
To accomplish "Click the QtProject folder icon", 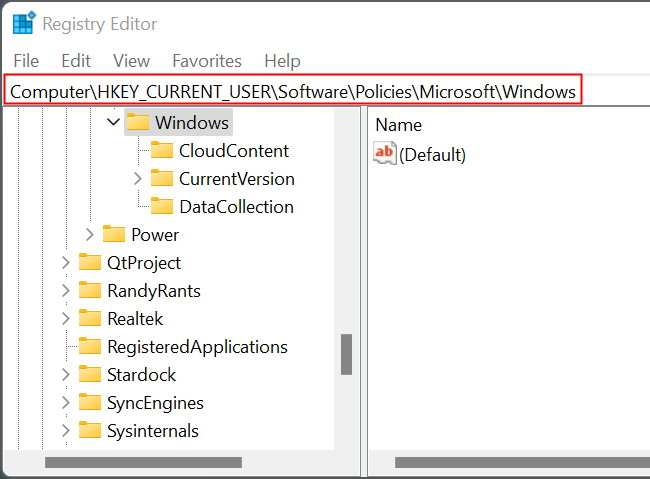I will point(90,263).
